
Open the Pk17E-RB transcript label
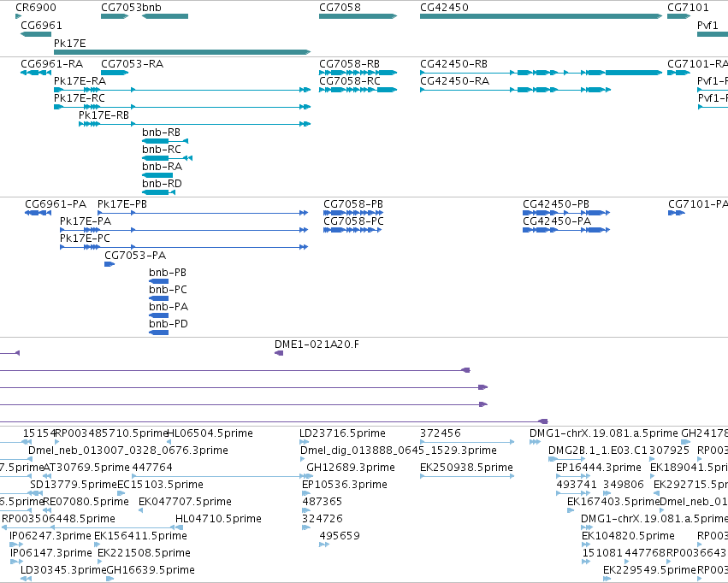coord(104,115)
